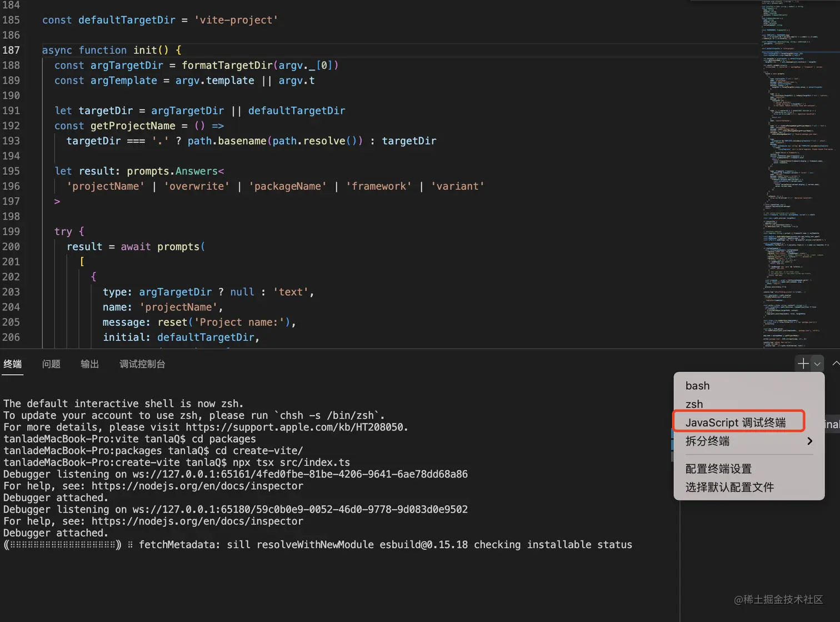Place cursor on the init function name
This screenshot has height=622, width=840.
click(145, 50)
